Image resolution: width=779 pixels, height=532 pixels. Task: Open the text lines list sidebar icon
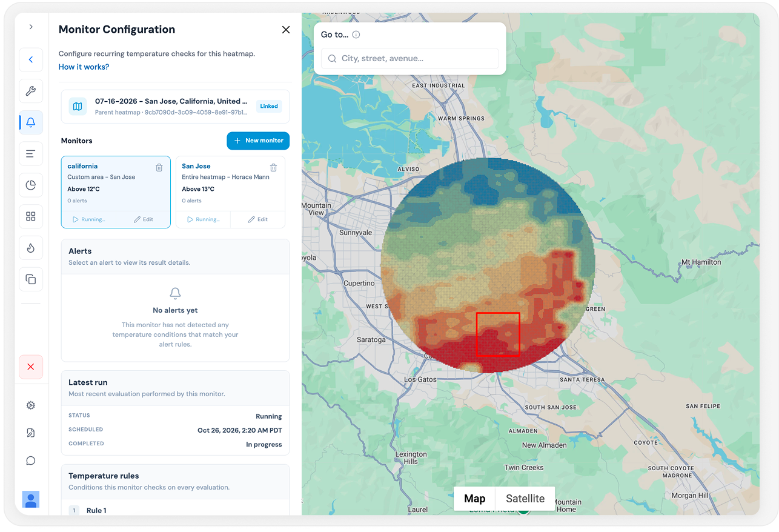point(31,154)
